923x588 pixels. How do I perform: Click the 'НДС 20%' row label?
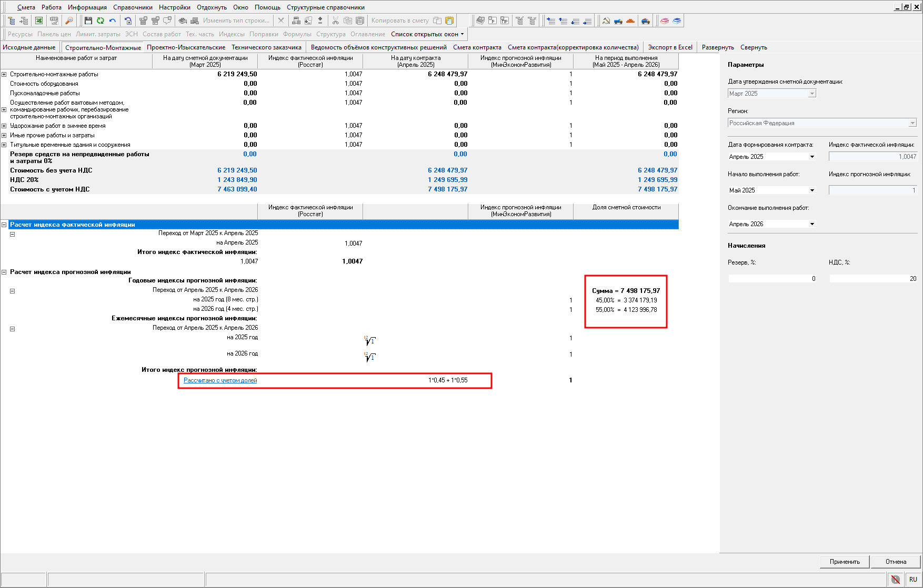click(x=24, y=180)
